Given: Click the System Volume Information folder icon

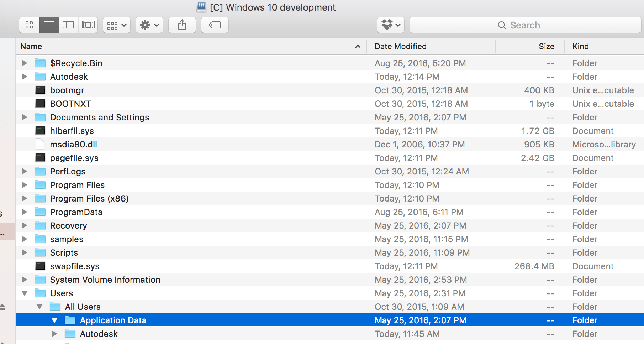Looking at the screenshot, I should [x=40, y=280].
